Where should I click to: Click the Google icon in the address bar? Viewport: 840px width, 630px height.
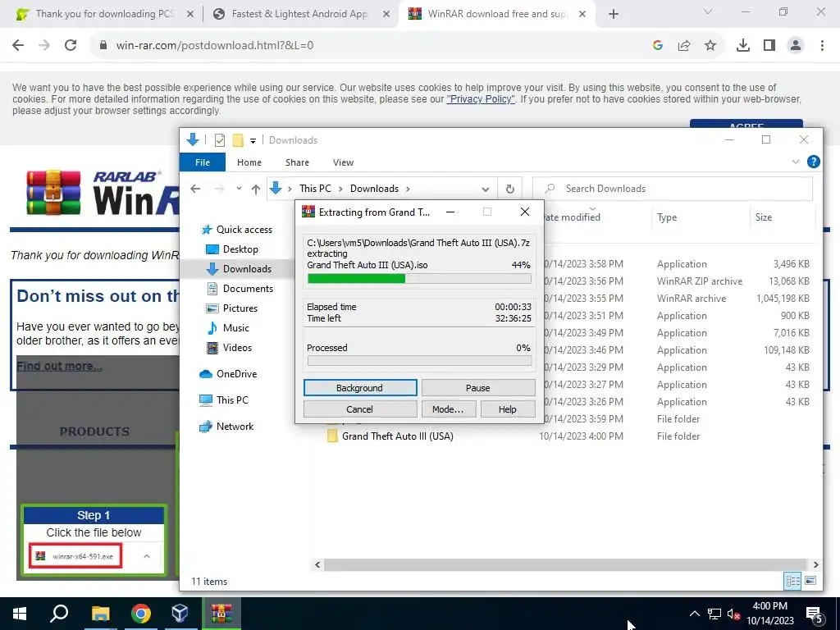pyautogui.click(x=658, y=46)
